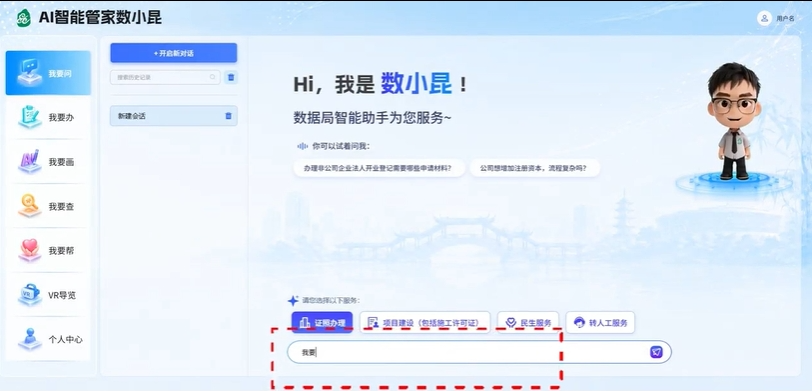Ask 办理非公司企业法人开业登记需要哪些申请材料

[379, 168]
